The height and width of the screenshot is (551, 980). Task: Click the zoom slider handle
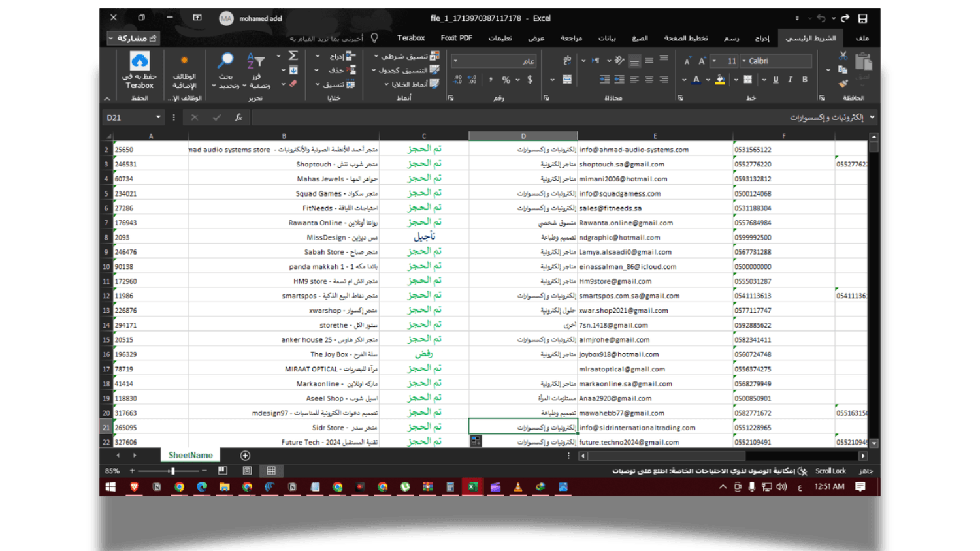(x=172, y=471)
